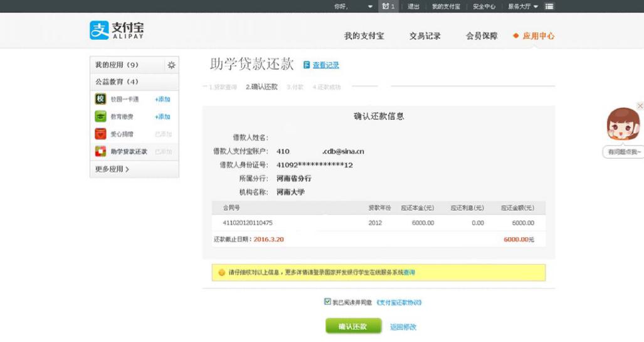Expand the account dropdown next to 你好
644x342 pixels.
[370, 6]
